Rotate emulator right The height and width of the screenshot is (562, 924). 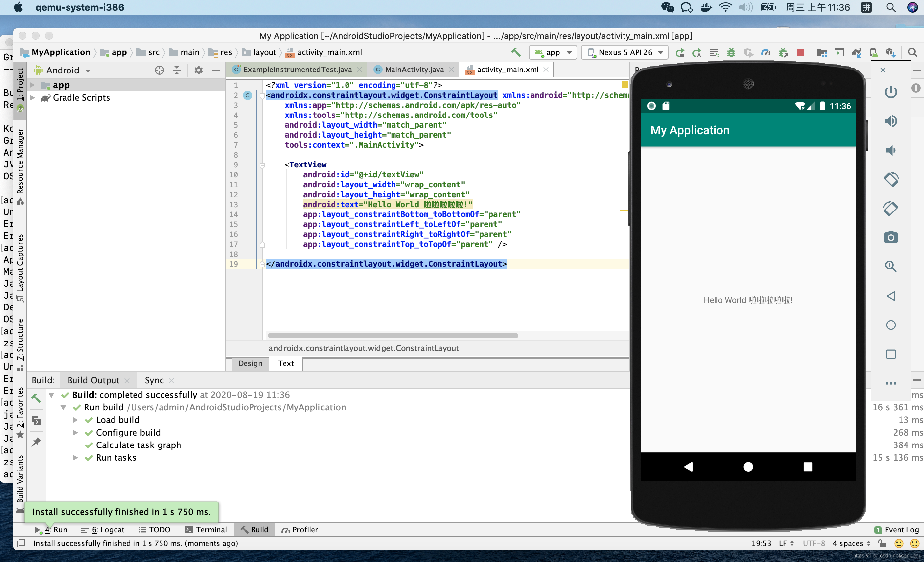pyautogui.click(x=891, y=209)
